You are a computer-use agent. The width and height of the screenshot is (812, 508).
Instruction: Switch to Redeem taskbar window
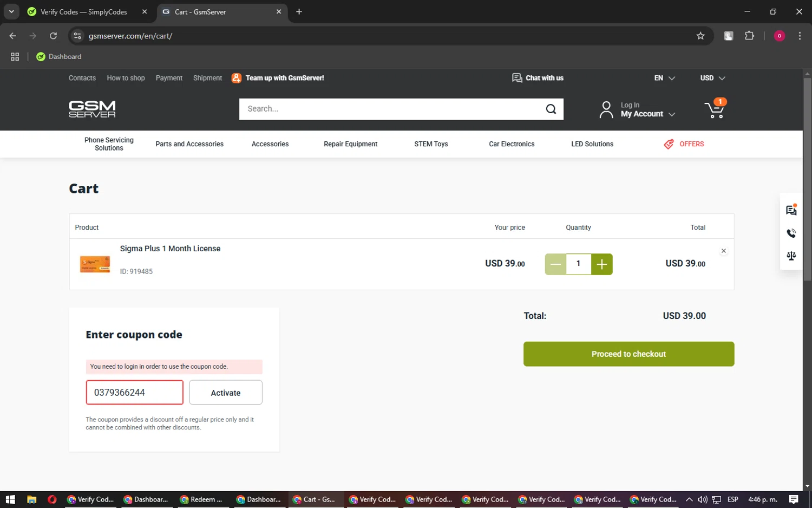[x=201, y=499]
